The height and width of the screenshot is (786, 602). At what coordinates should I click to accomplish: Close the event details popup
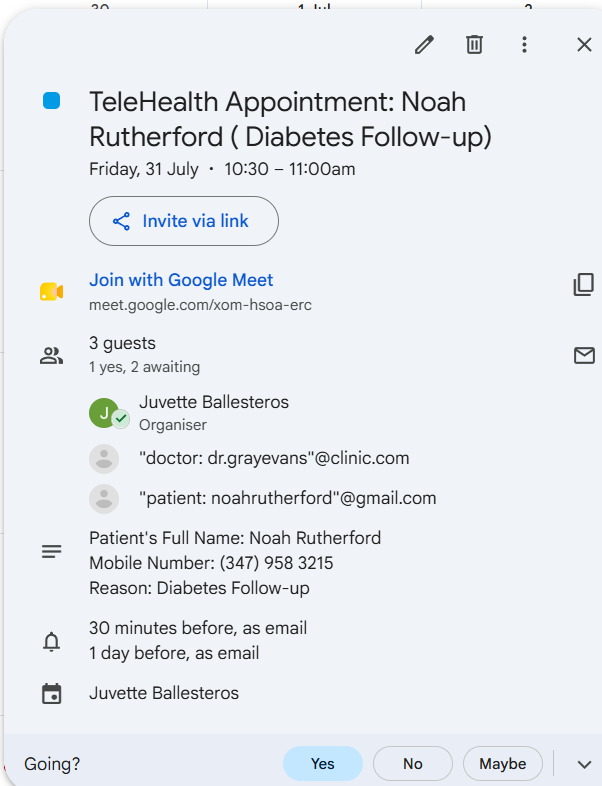click(584, 45)
